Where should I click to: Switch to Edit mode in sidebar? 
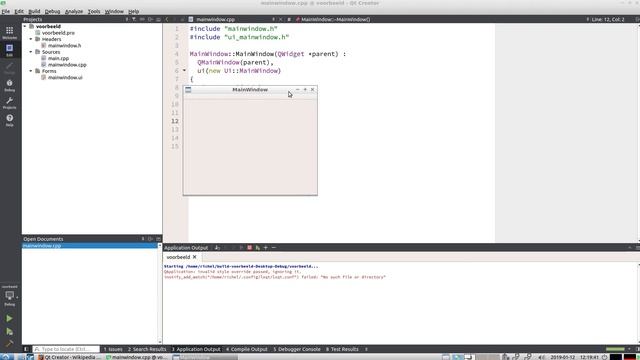point(9,50)
